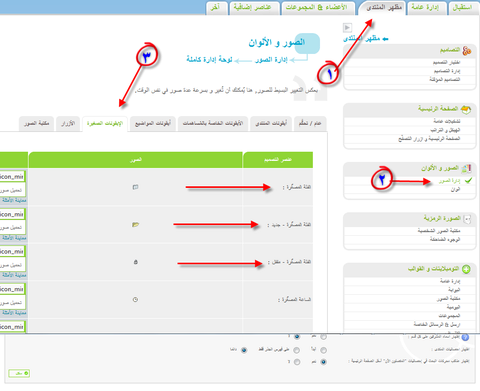Open the لوحة إدارة كاملة link
This screenshot has height=391, width=480.
(209, 60)
